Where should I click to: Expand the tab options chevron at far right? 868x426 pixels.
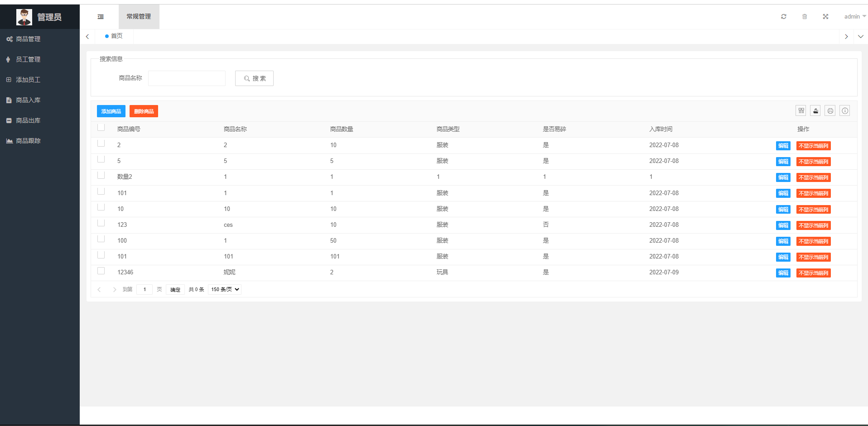861,37
